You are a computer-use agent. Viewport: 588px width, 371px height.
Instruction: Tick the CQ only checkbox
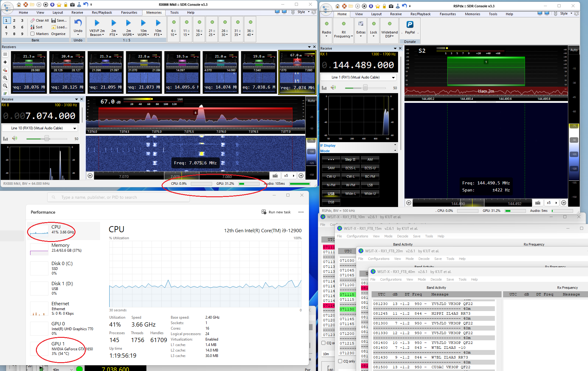(x=340, y=361)
